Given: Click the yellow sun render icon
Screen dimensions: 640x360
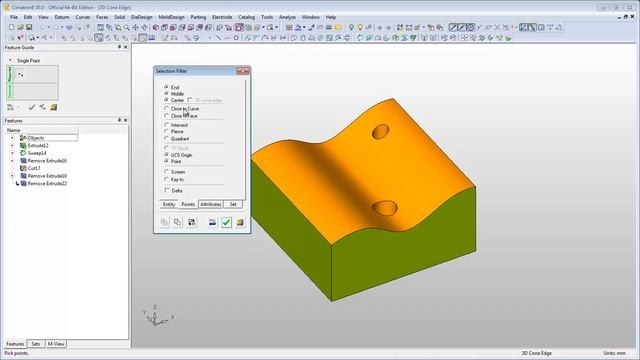Looking at the screenshot, I should 338,27.
